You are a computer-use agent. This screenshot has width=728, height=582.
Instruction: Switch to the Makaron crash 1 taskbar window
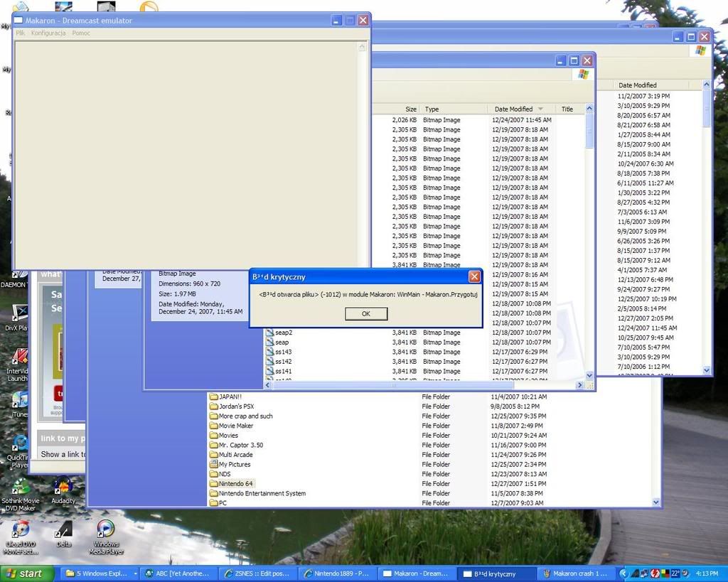point(574,573)
